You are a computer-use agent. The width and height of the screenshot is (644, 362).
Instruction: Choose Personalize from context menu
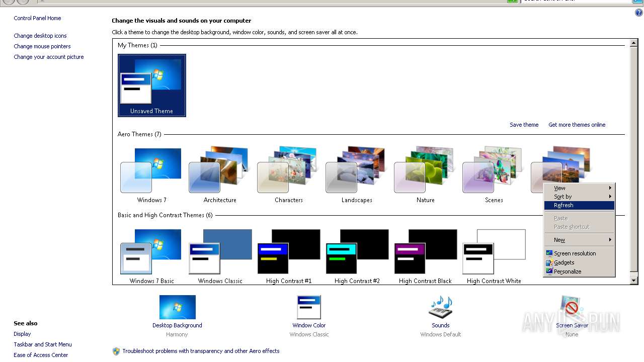click(579, 271)
